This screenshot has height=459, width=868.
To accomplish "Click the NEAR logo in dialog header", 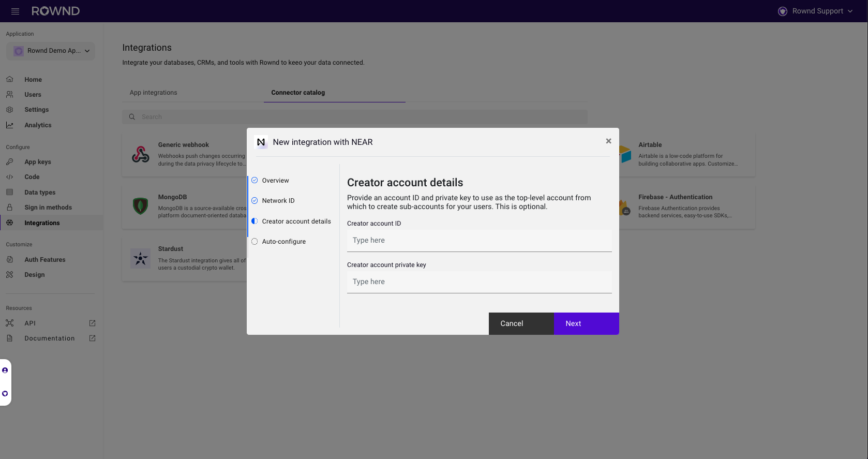I will pyautogui.click(x=261, y=142).
